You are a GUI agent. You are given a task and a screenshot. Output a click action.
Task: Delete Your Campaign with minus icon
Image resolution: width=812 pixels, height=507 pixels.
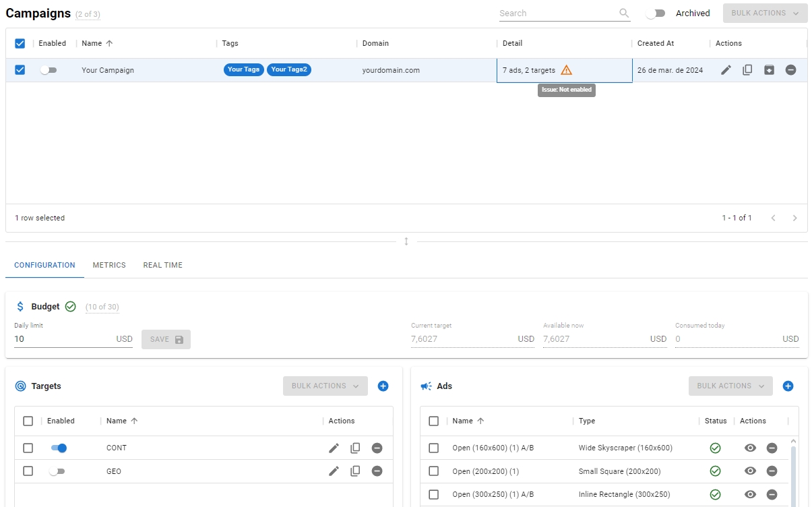pos(790,70)
